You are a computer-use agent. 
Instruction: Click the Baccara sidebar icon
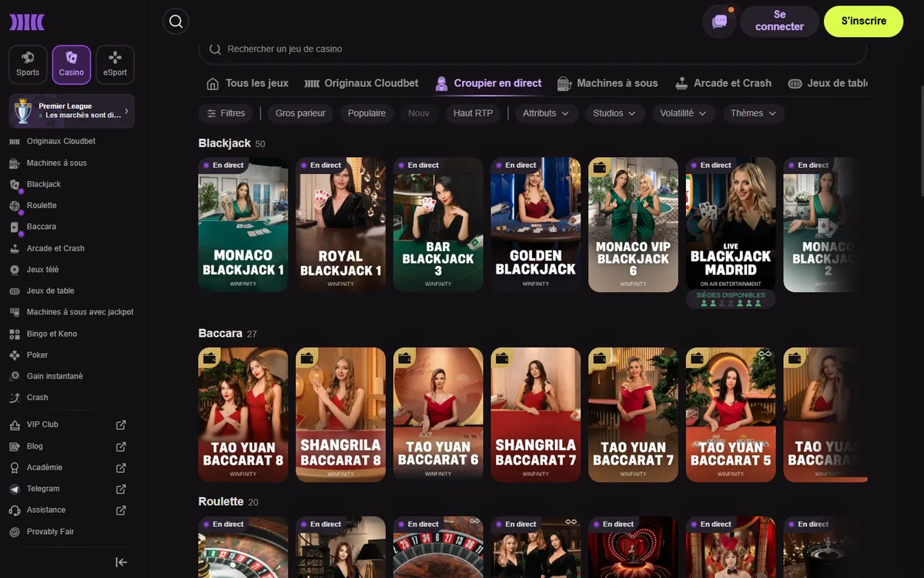tap(14, 227)
